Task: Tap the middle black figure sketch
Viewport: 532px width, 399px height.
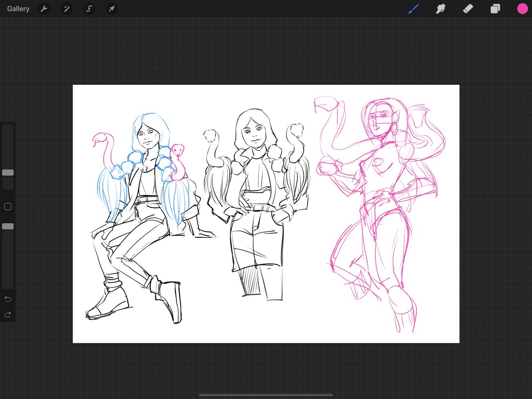Action: [x=256, y=204]
